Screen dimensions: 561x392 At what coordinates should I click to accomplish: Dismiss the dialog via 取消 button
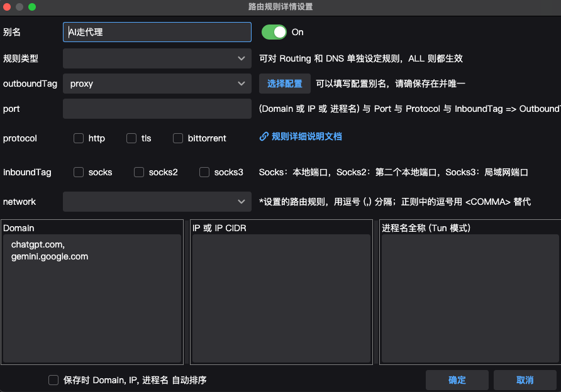point(525,379)
